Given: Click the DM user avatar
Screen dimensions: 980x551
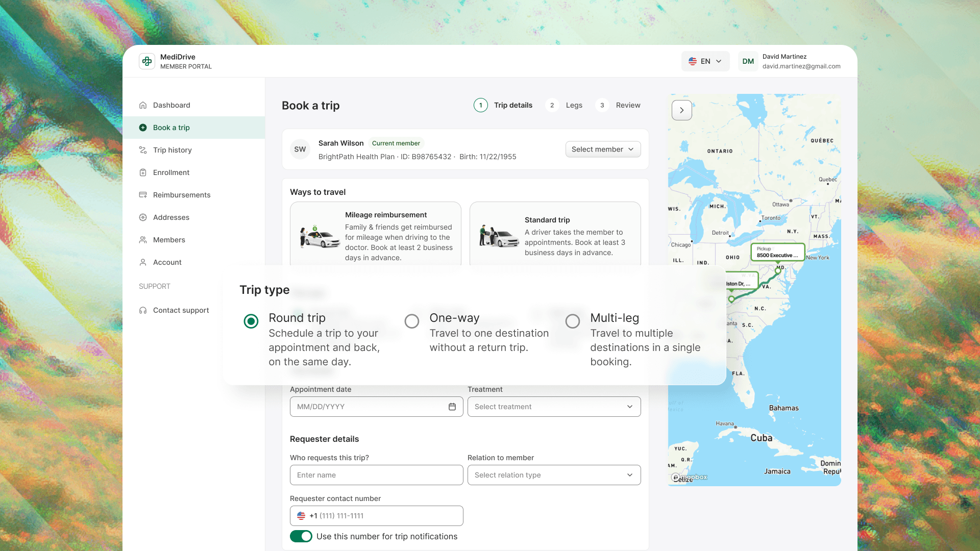Looking at the screenshot, I should point(748,61).
